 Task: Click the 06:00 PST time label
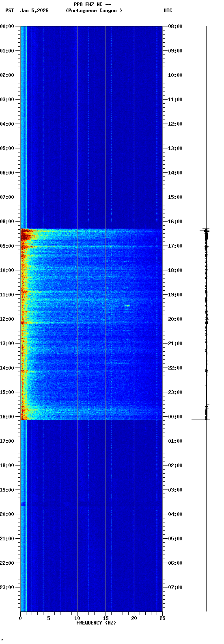tap(7, 173)
